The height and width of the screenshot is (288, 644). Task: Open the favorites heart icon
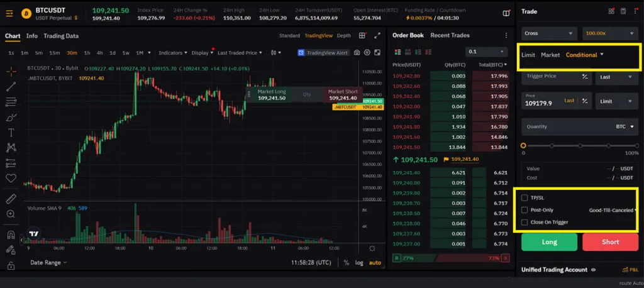(11, 179)
